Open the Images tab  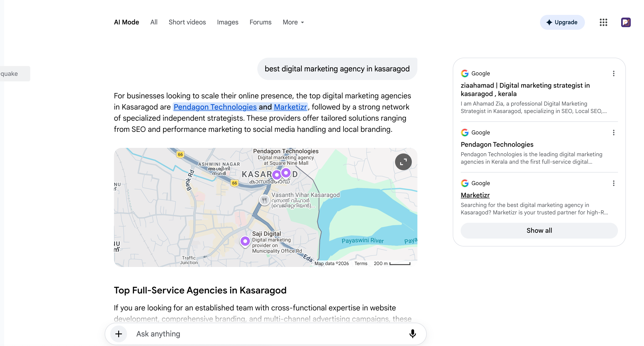(x=228, y=22)
